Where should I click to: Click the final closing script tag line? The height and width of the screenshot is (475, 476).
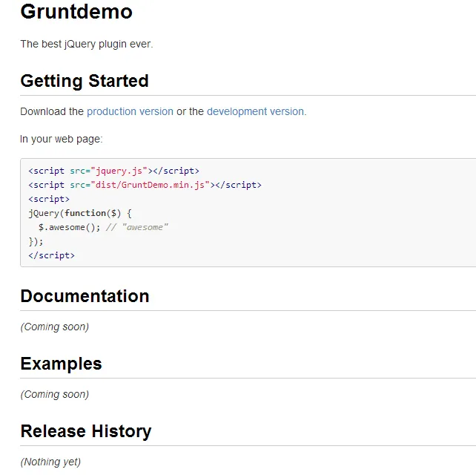coord(51,255)
